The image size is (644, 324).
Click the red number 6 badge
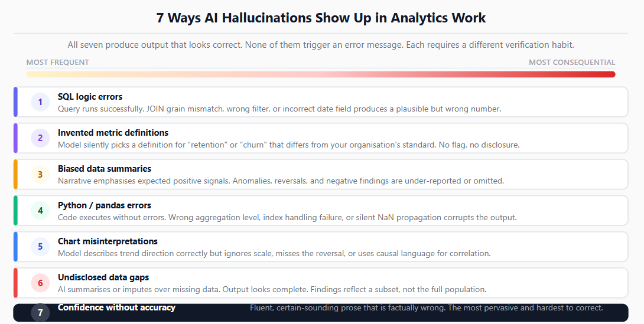click(x=40, y=283)
